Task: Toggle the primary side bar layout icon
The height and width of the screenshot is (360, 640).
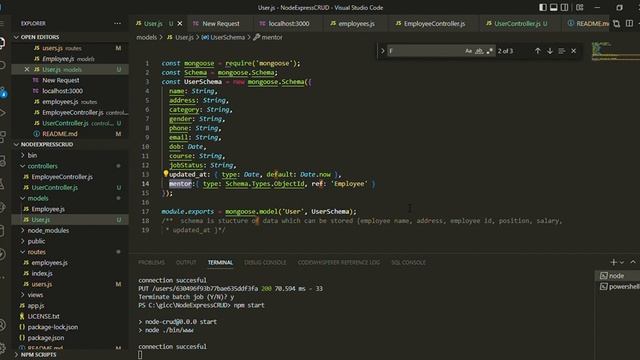Action: click(542, 7)
